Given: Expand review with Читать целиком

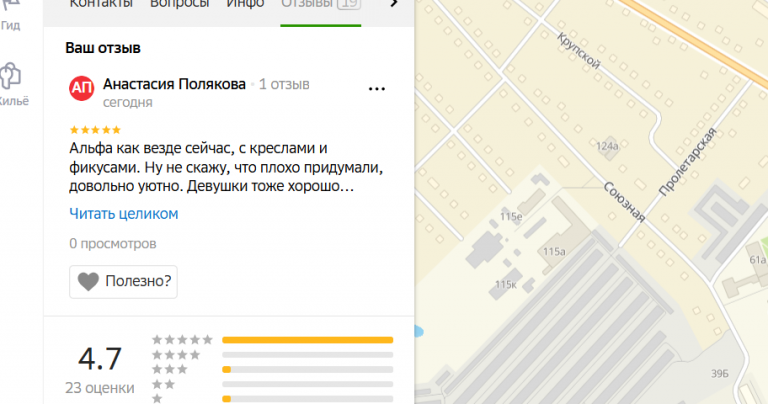Looking at the screenshot, I should coord(123,214).
